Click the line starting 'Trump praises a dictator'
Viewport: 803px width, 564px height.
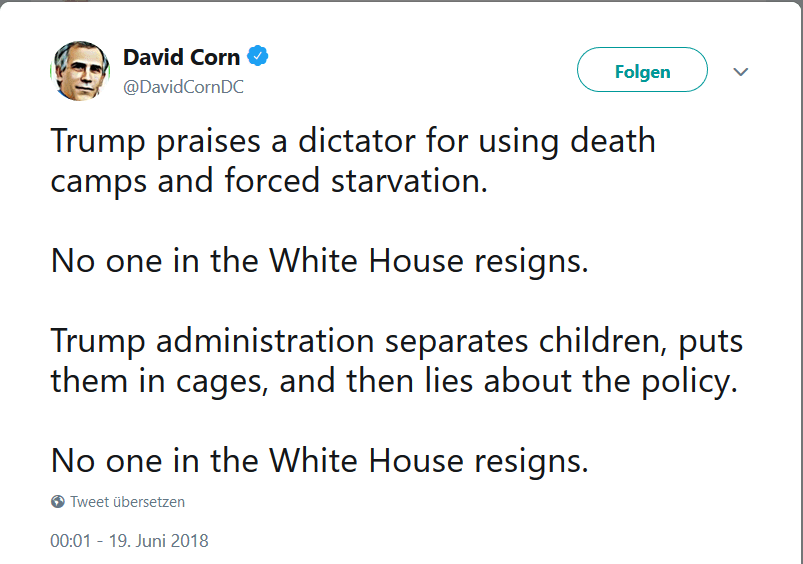(x=353, y=140)
